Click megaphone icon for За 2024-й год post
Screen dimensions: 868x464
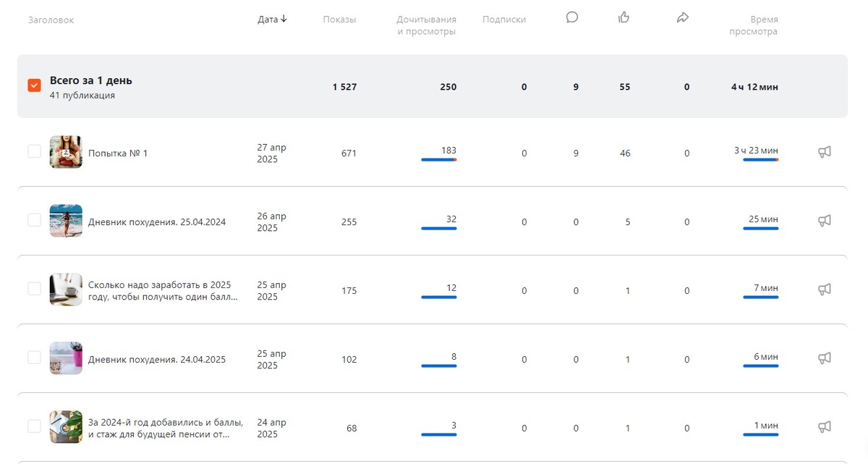click(x=824, y=427)
